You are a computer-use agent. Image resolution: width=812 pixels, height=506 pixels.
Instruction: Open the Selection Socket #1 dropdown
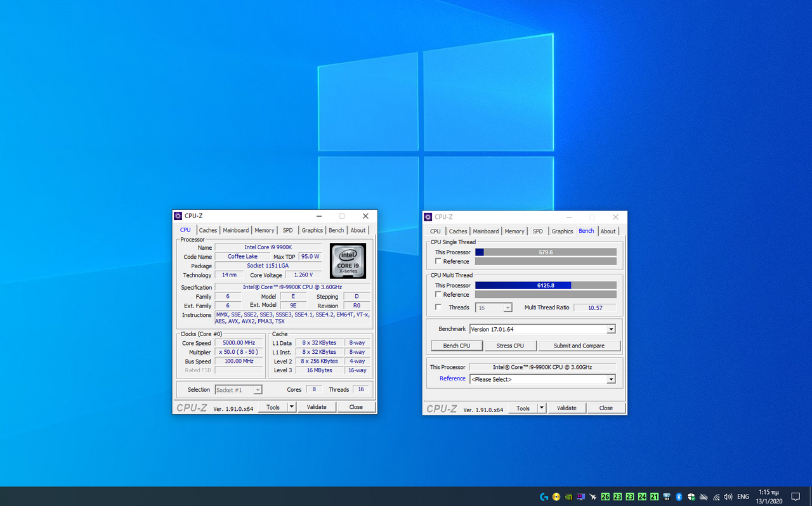pyautogui.click(x=239, y=390)
